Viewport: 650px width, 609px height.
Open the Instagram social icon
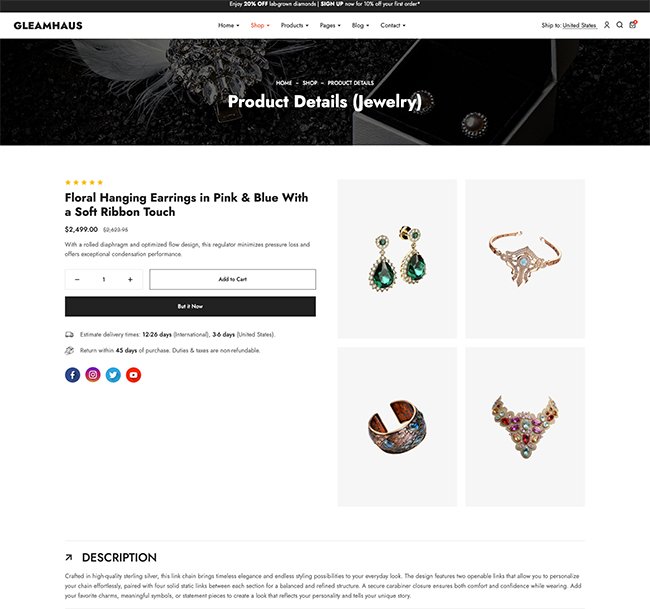[93, 375]
